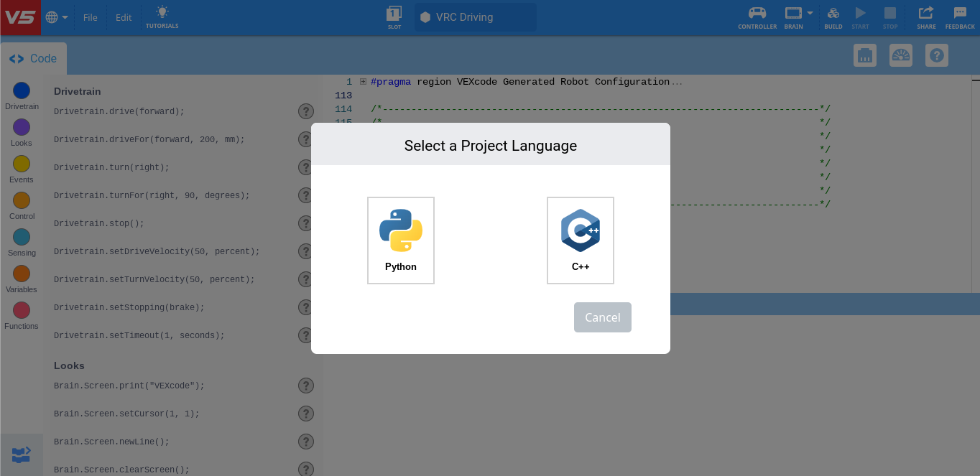The width and height of the screenshot is (980, 476).
Task: Click Drivetrain.setTimeout(1, seconds); text
Action: [x=139, y=335]
